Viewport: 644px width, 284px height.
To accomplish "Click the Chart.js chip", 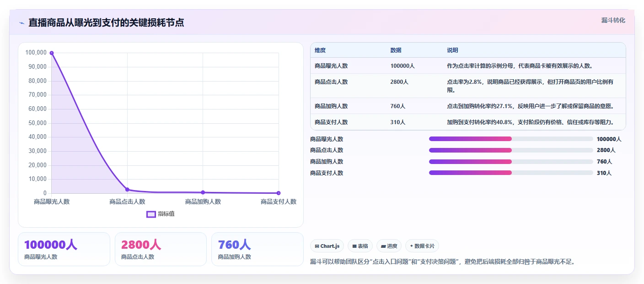I will [x=327, y=246].
